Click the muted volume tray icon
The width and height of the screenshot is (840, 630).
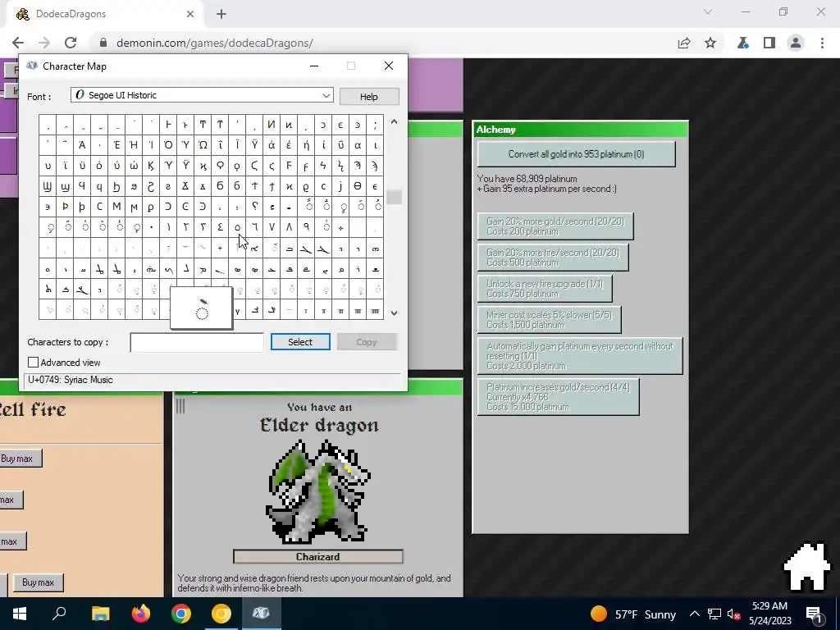point(734,614)
